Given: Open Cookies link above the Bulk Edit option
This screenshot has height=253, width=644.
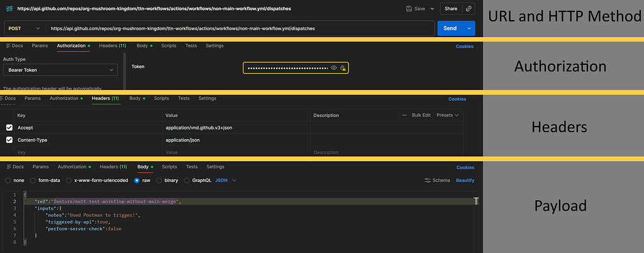Looking at the screenshot, I should 457,99.
